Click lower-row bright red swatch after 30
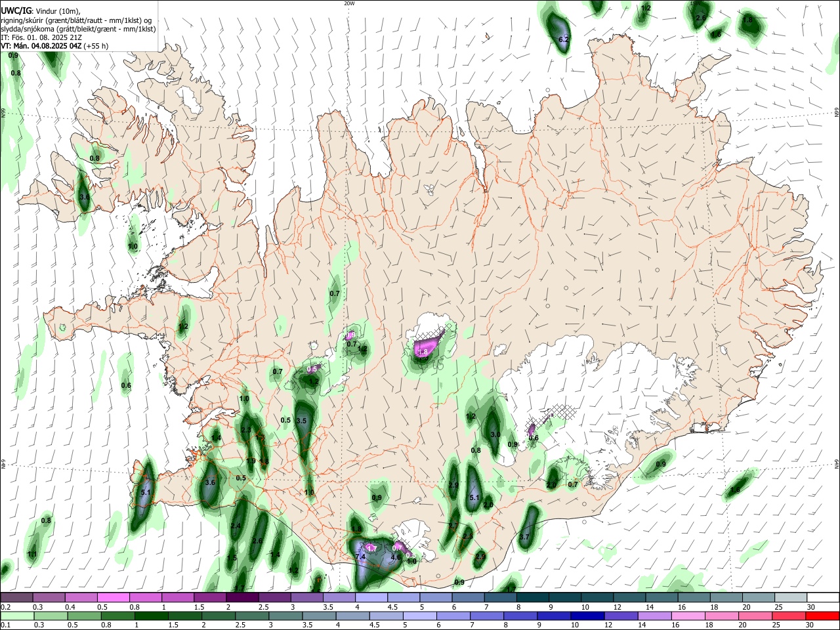The image size is (840, 630). (x=822, y=616)
